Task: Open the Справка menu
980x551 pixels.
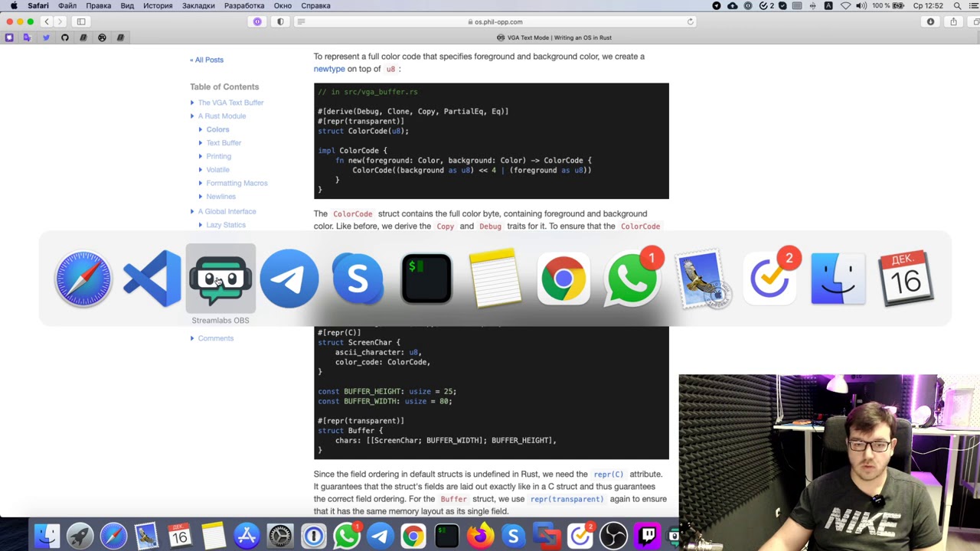Action: point(315,5)
